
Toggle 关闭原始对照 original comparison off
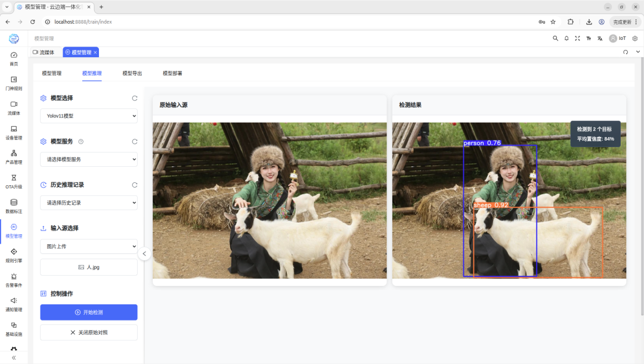[x=89, y=332]
